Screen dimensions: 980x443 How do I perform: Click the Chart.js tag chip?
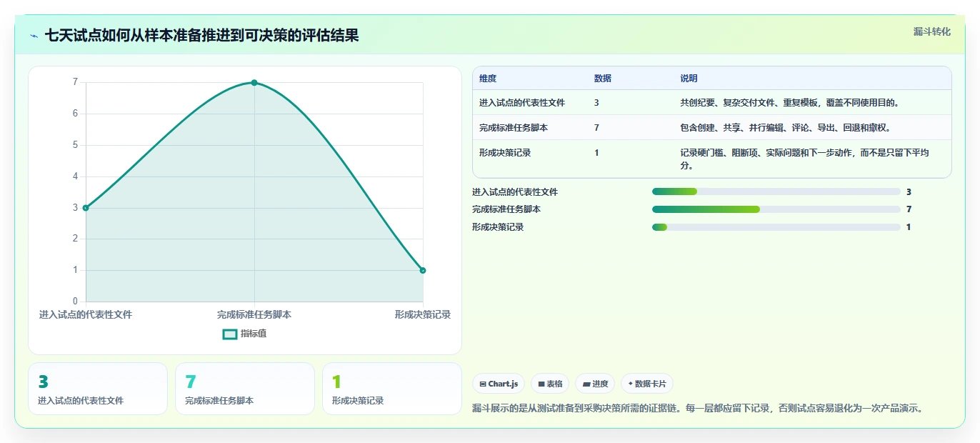[x=499, y=384]
